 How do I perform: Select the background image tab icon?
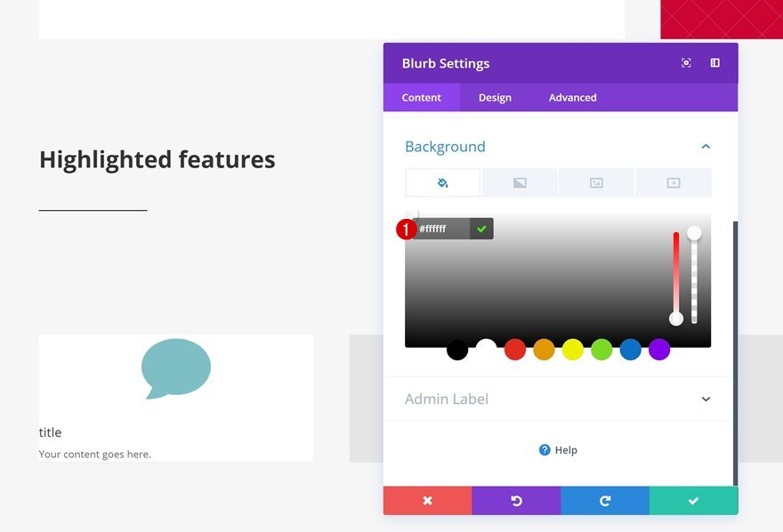597,181
